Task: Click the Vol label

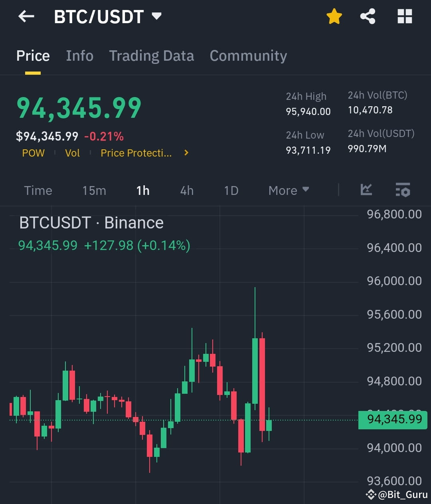Action: (x=72, y=153)
